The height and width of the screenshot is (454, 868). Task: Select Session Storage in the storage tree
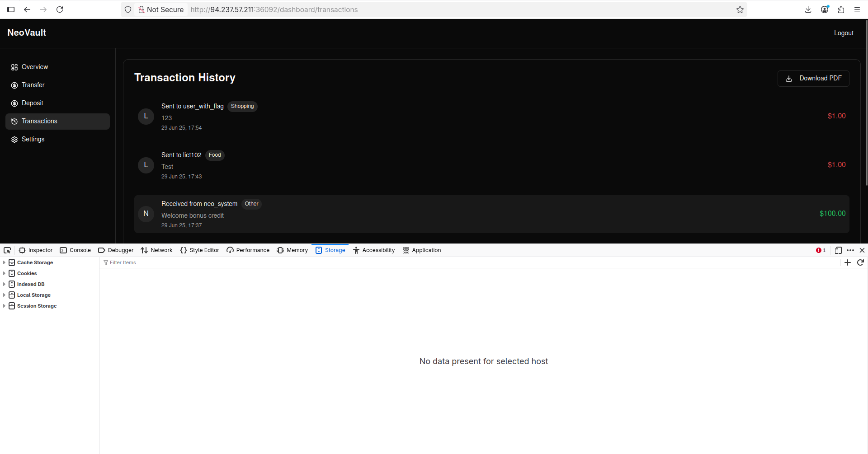click(37, 306)
